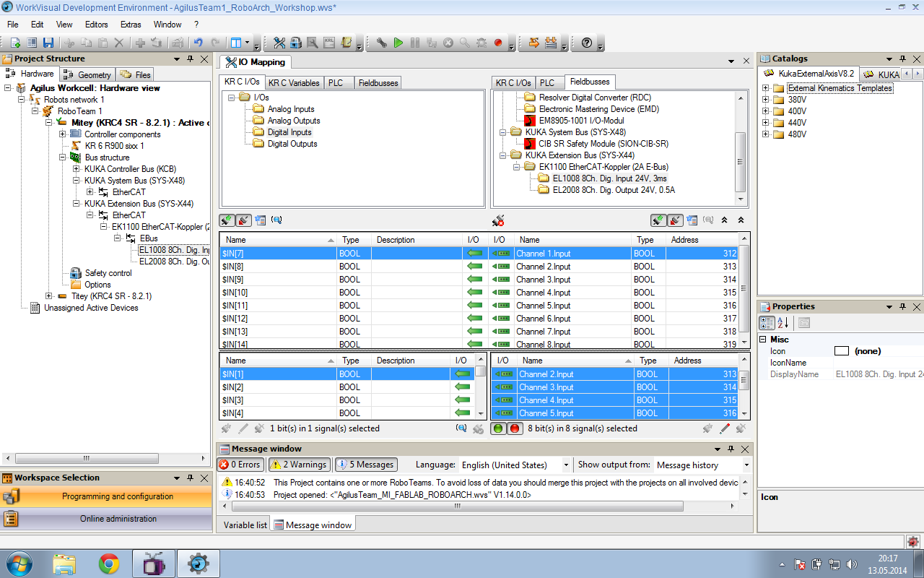
Task: Switch to the Files tab
Action: pyautogui.click(x=136, y=74)
